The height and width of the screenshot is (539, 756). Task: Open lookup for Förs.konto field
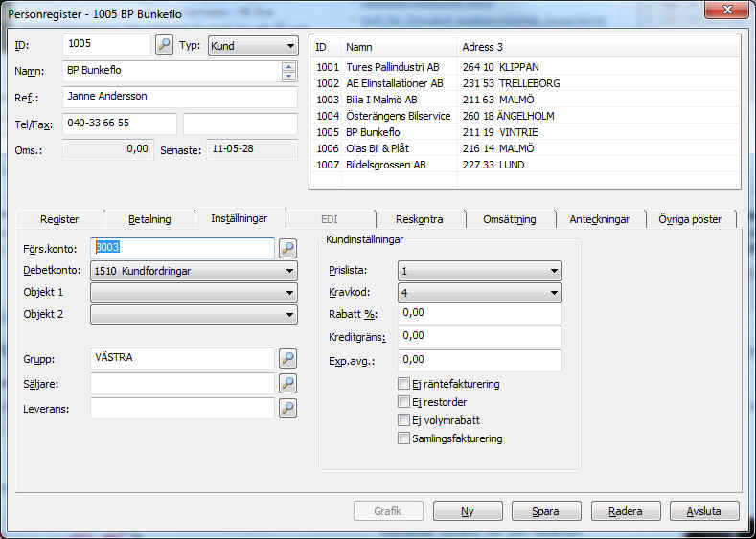287,248
